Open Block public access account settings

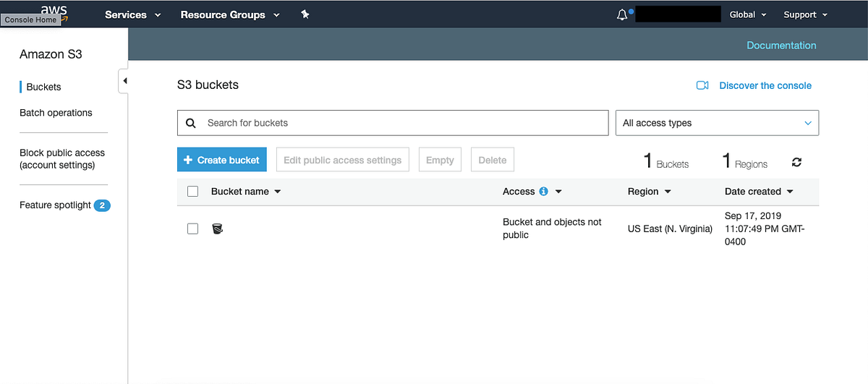click(x=62, y=159)
